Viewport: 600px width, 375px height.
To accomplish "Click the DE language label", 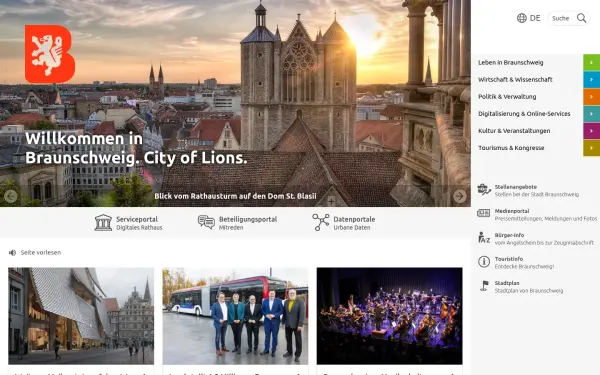I will (535, 18).
